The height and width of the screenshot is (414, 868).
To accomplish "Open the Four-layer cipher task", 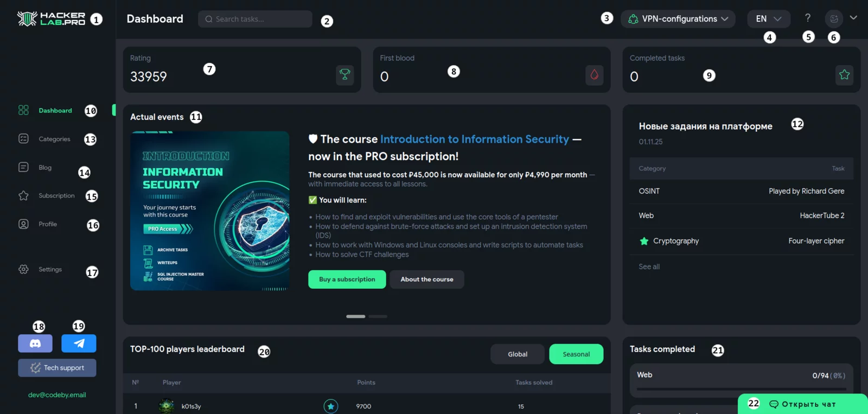I will click(816, 241).
